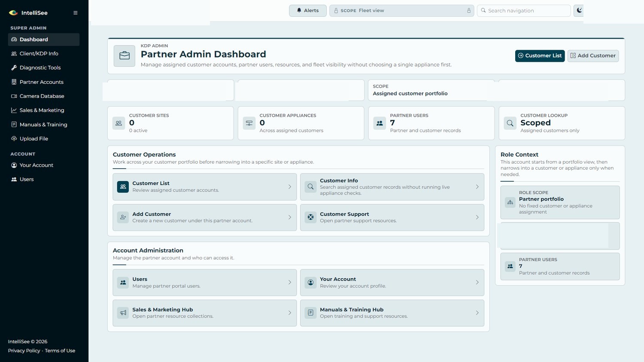
Task: Click the Customer Support lifebuoy icon
Action: [x=310, y=217]
